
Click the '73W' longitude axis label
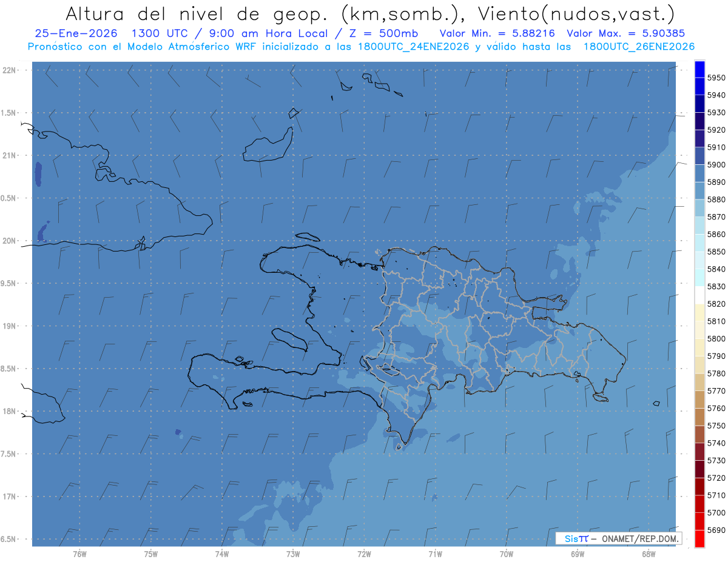(x=293, y=554)
